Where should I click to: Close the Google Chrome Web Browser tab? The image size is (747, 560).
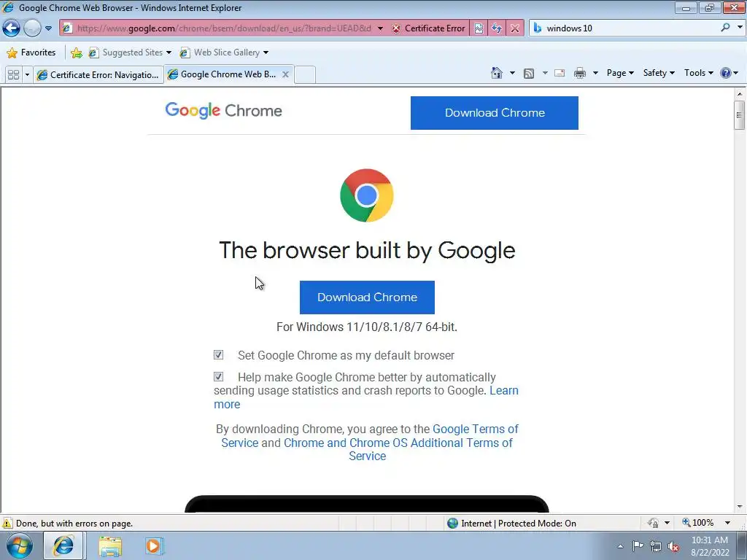[285, 74]
